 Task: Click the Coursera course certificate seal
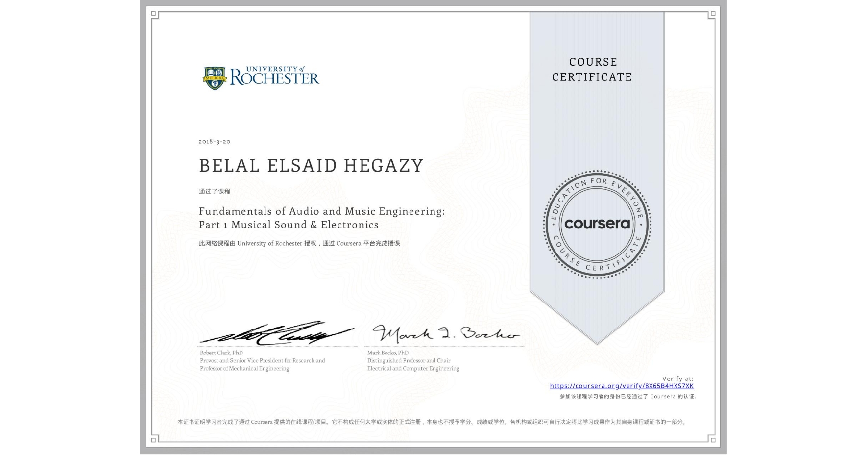point(597,224)
